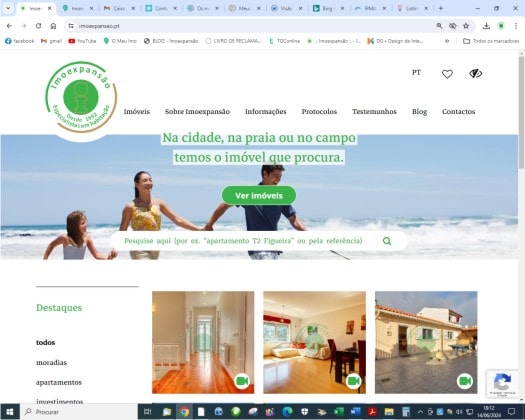Click the zoom magnifier in address bar

(x=439, y=26)
